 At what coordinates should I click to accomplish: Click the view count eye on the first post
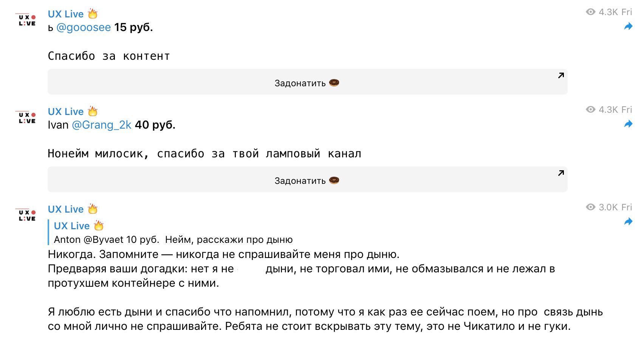590,12
